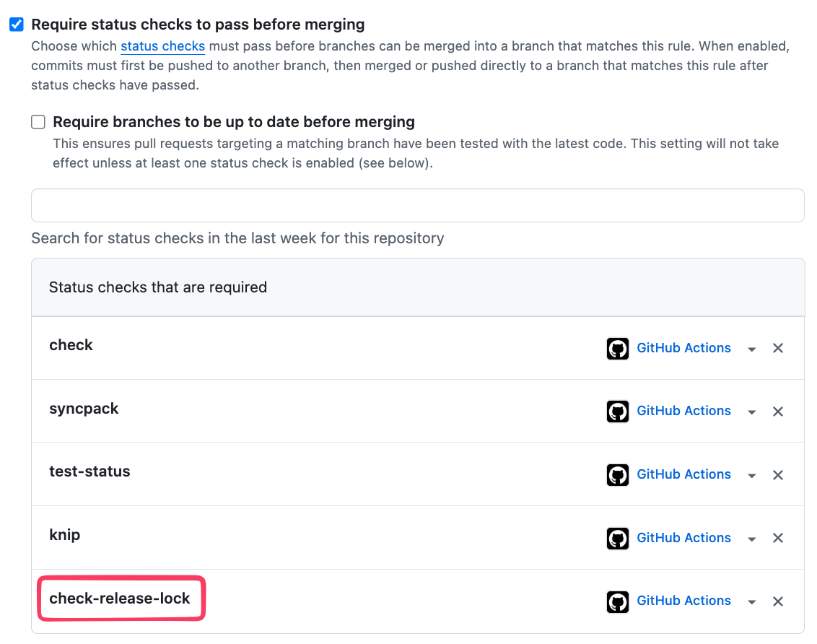Click the GitHub Actions link on test-status row
The image size is (817, 644).
coord(683,474)
